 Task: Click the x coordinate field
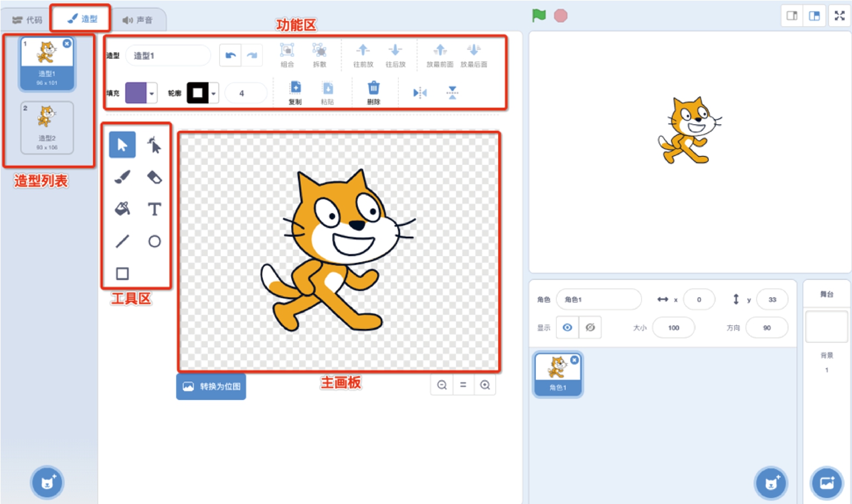pos(699,299)
